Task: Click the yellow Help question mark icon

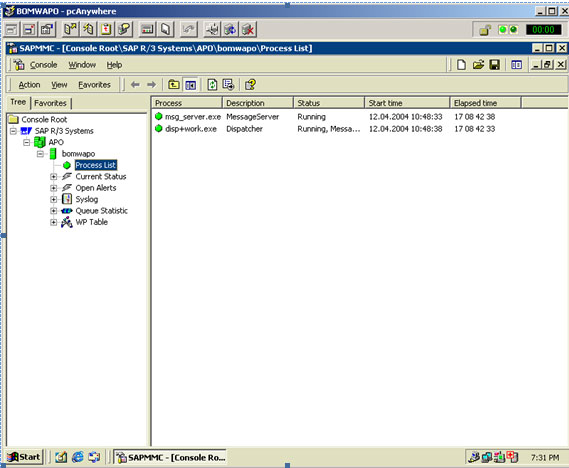Action: [x=250, y=85]
